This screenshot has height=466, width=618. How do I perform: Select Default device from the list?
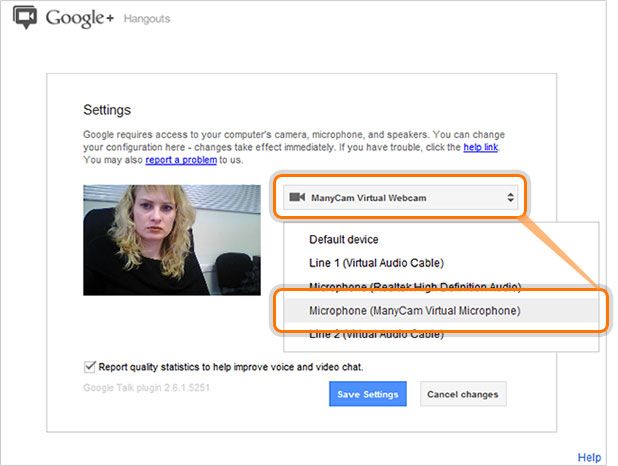click(x=344, y=239)
